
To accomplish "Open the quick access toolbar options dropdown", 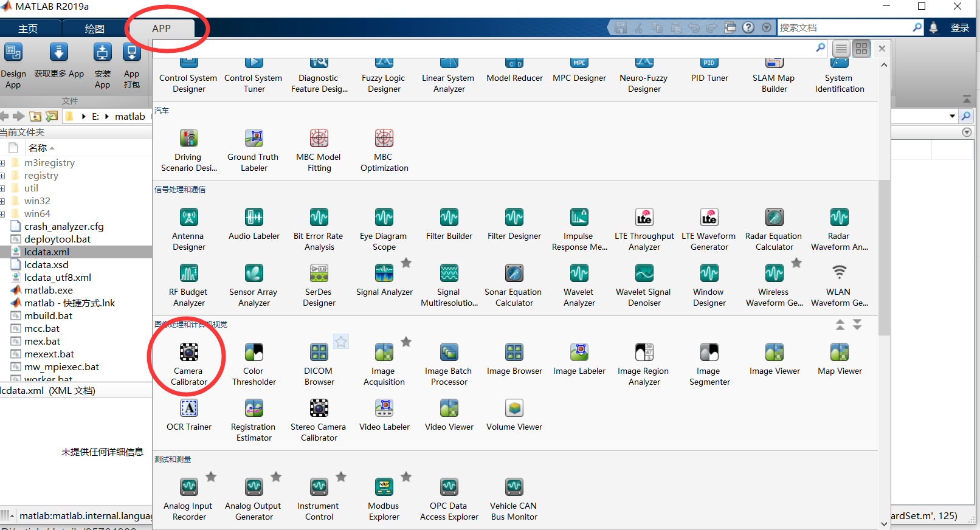I will (767, 27).
